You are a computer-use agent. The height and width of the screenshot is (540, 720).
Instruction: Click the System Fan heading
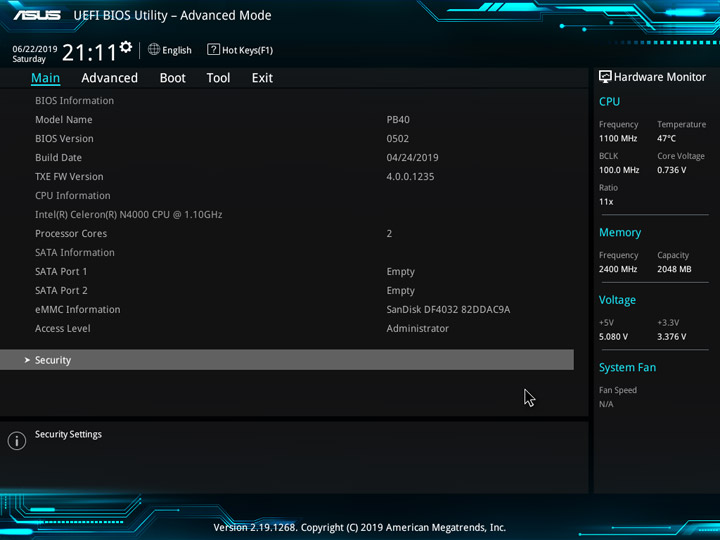pos(627,367)
